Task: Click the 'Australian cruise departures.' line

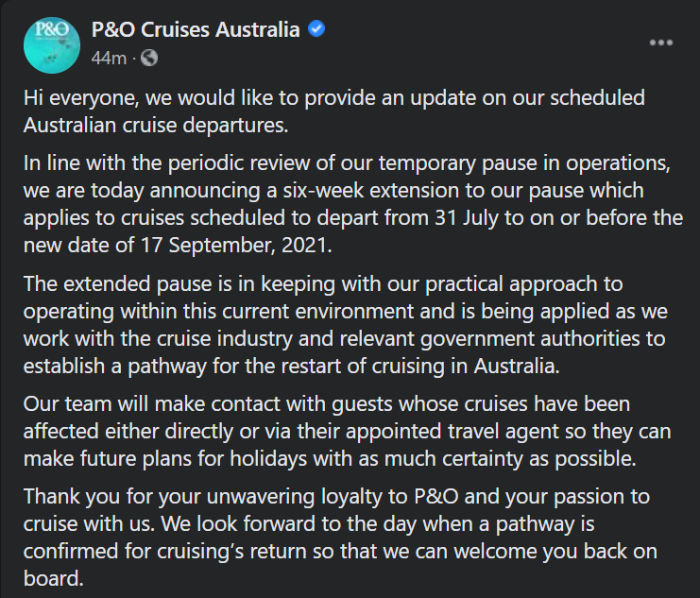Action: (x=156, y=125)
